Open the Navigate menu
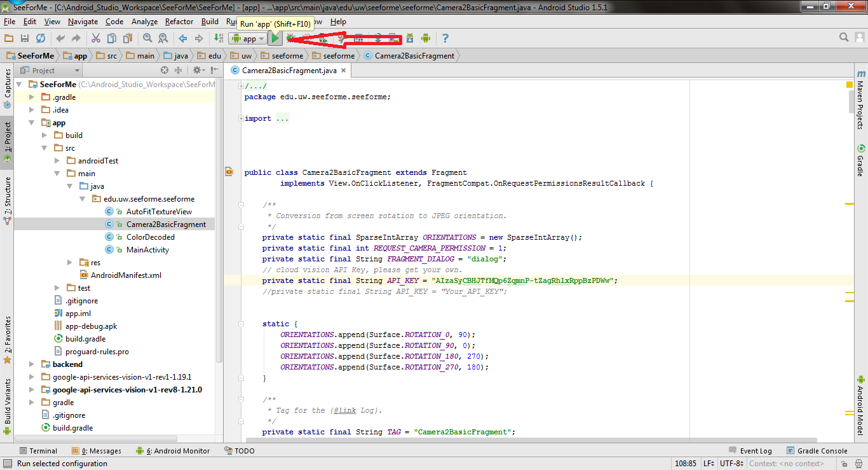This screenshot has height=470, width=868. [83, 22]
